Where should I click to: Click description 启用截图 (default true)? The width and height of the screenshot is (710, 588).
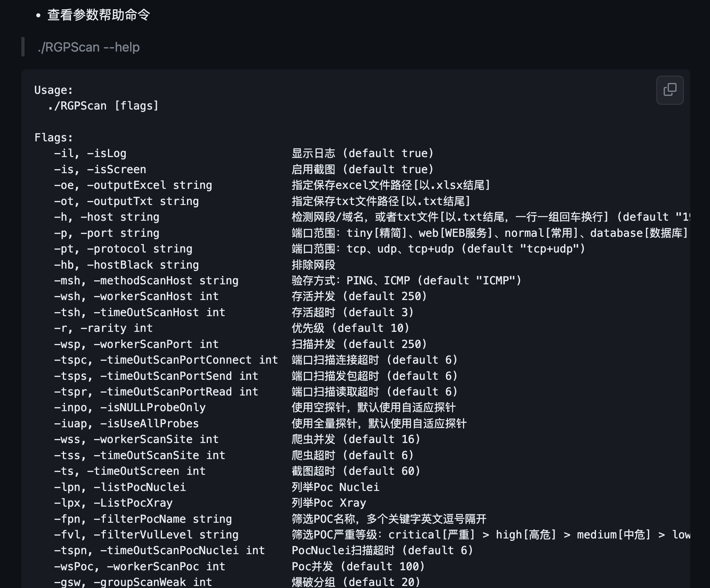click(x=363, y=169)
